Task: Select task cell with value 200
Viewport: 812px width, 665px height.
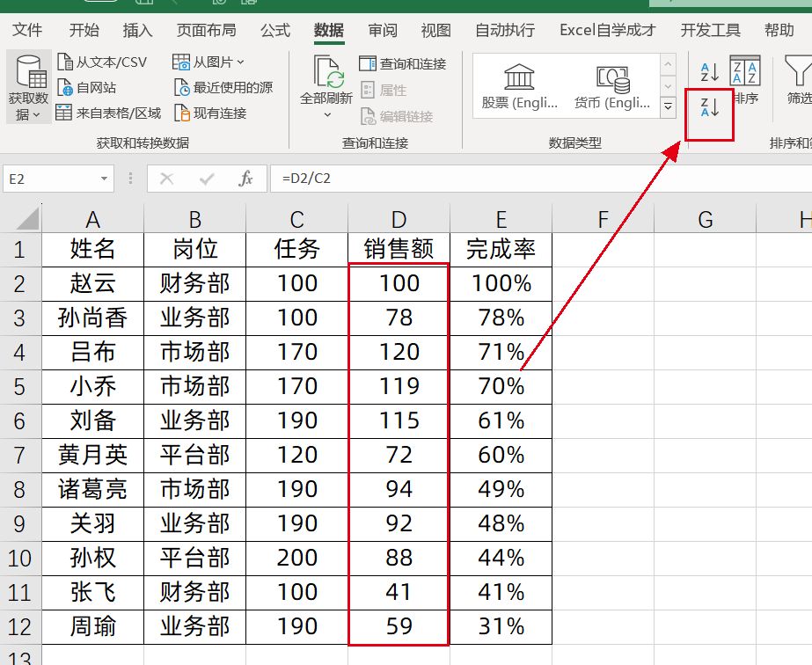Action: (296, 559)
